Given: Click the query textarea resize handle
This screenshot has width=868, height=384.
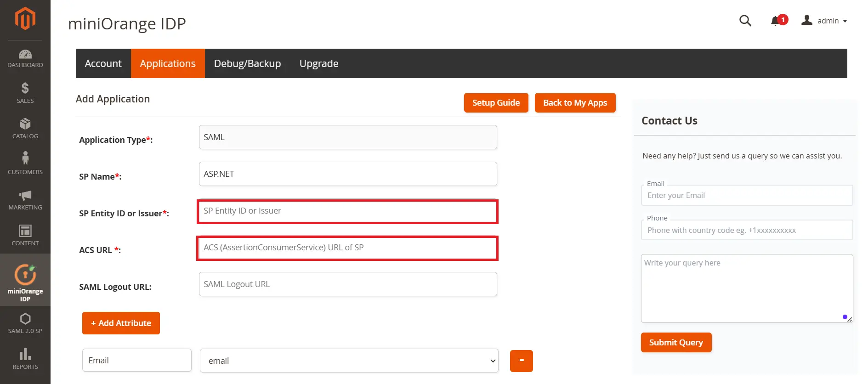Looking at the screenshot, I should pyautogui.click(x=850, y=319).
